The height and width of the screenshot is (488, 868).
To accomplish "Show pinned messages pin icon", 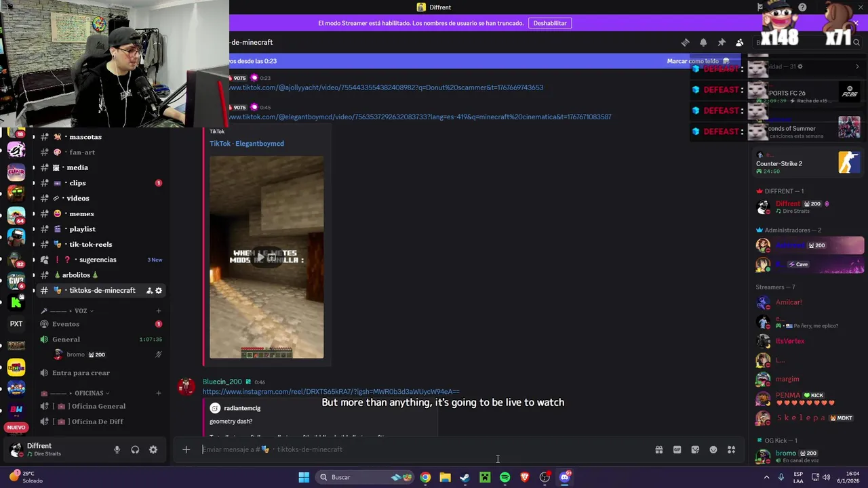I will point(722,42).
